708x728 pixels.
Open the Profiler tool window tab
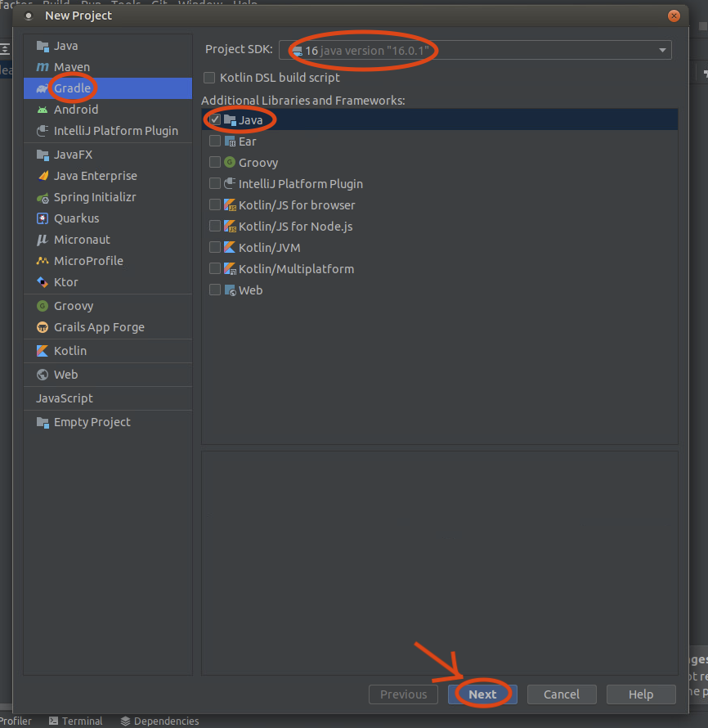point(16,721)
